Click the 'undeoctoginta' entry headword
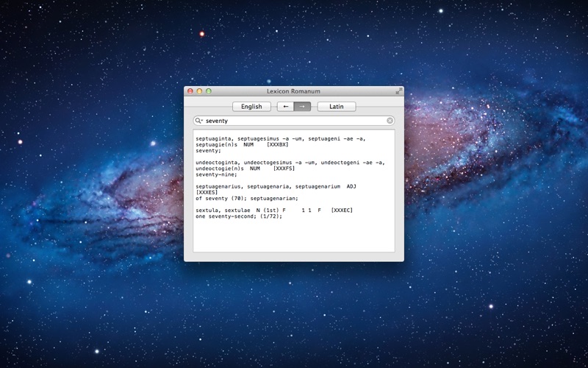Viewport: 588px width, 368px height. (218, 163)
